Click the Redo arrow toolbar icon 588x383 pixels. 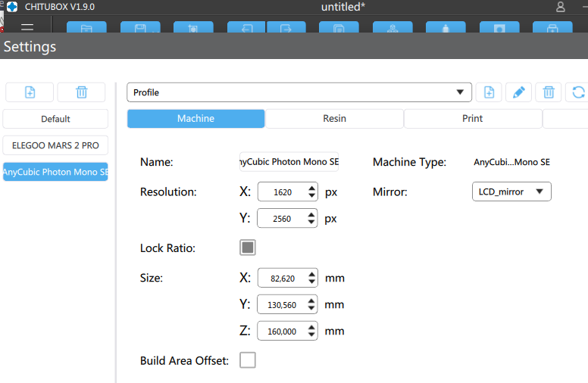click(x=286, y=27)
